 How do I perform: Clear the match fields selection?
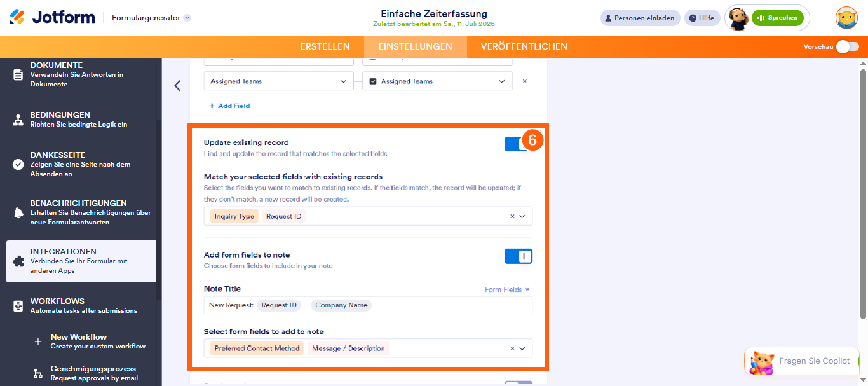(512, 216)
